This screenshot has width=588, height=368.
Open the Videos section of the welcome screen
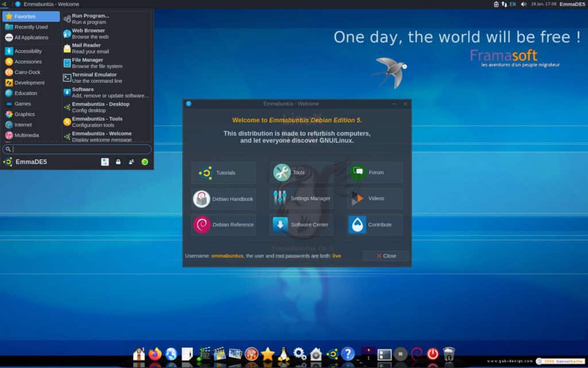(374, 198)
